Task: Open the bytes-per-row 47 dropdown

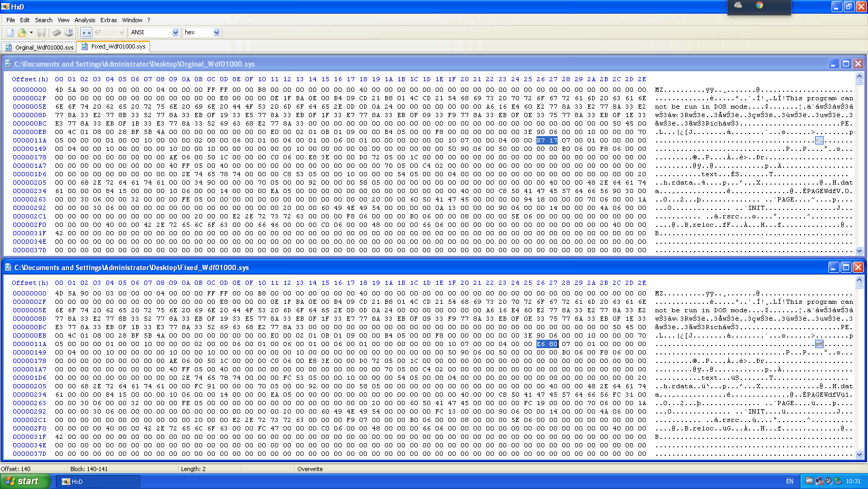Action: (121, 33)
